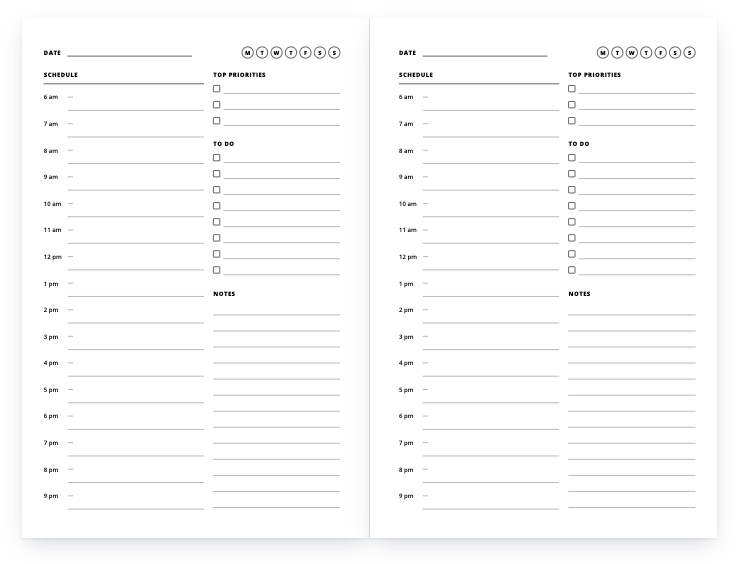This screenshot has width=739, height=564.
Task: Click the 6 am label on left page
Action: coord(51,97)
